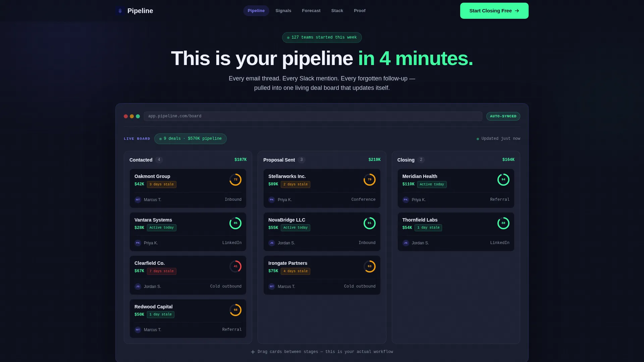Click the Contacted column count badge
Screen dimensions: 644x362
point(159,160)
